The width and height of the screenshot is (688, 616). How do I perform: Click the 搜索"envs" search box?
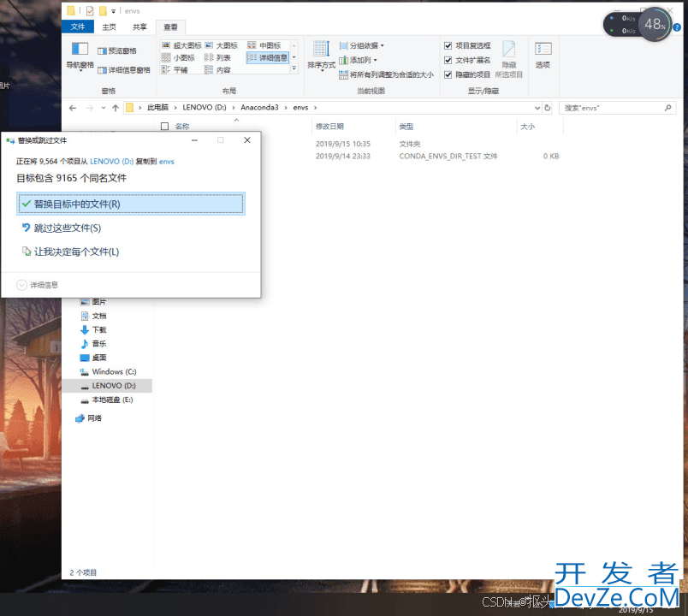pyautogui.click(x=617, y=108)
